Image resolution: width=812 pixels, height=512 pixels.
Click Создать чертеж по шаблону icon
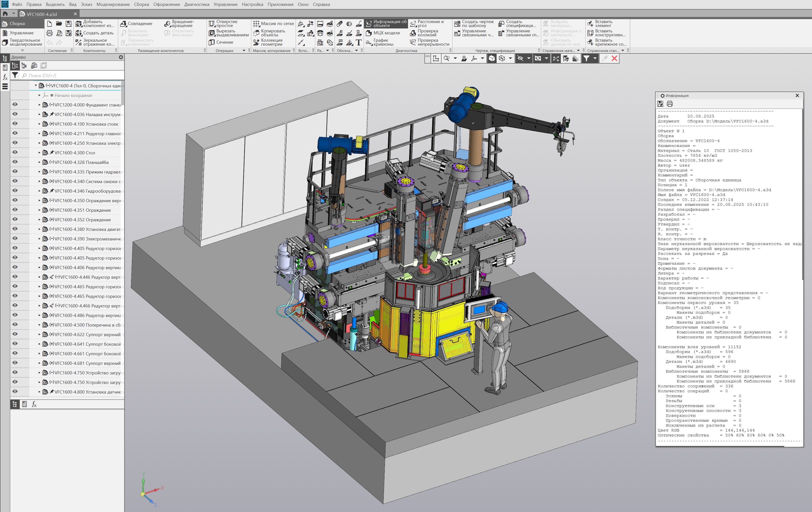(457, 24)
